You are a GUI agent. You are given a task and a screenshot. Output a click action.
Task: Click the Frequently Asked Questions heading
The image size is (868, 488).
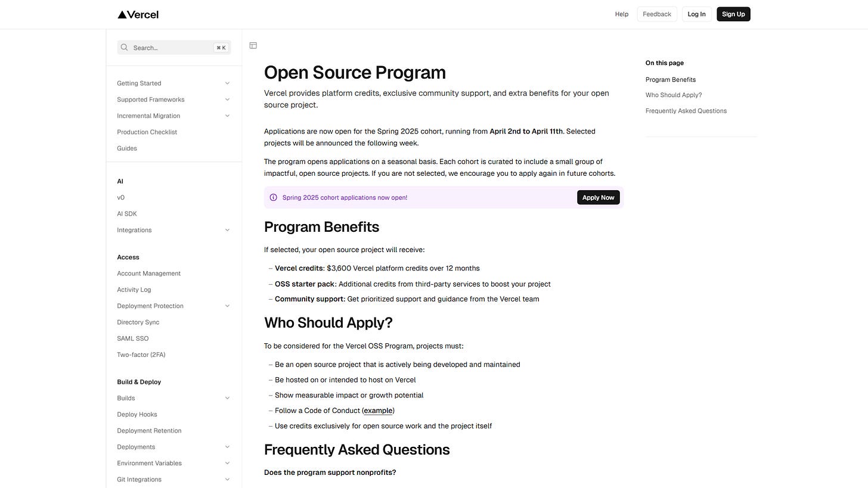pos(356,449)
